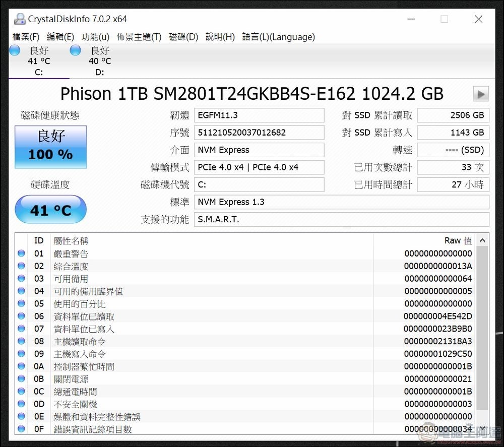
Task: Click the CrystalDiskInfo app icon in title bar
Action: (19, 19)
